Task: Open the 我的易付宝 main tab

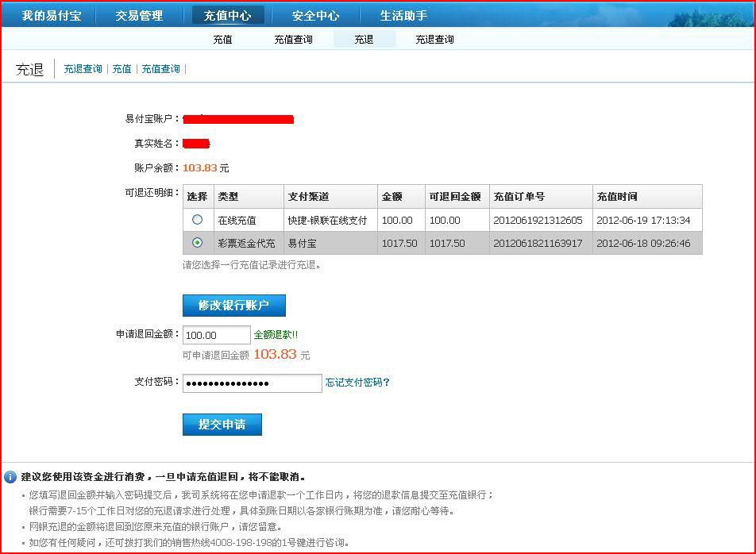Action: 52,15
